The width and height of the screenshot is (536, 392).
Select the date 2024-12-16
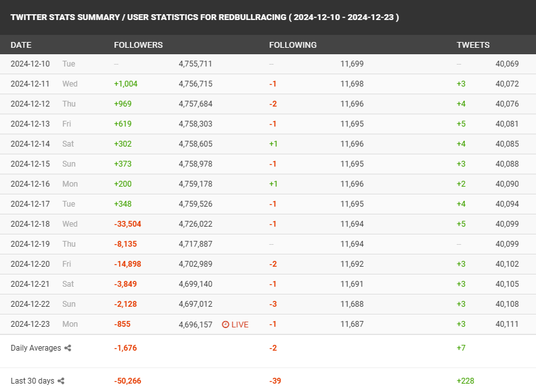[30, 184]
